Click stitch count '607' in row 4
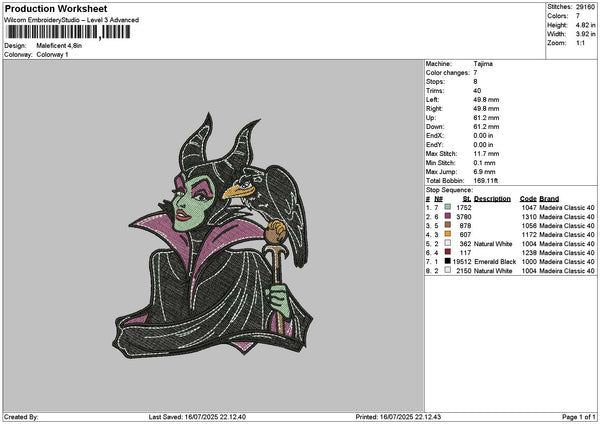 tap(465, 235)
